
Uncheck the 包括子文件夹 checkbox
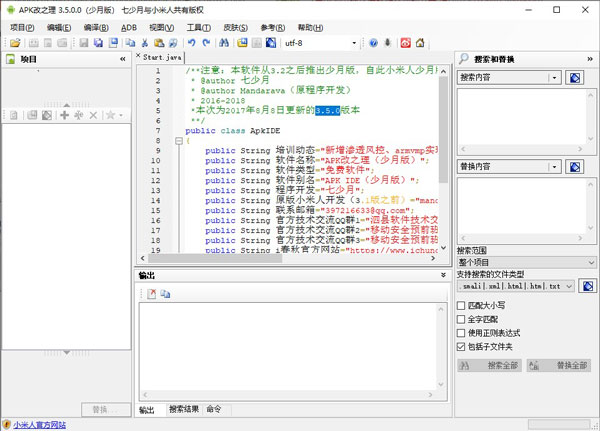click(x=461, y=347)
